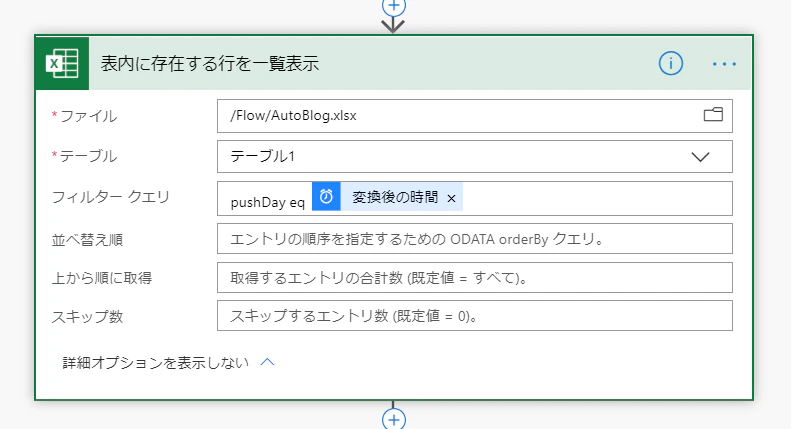Click the 変換後の時間 dynamic content token
This screenshot has height=429, width=791.
pos(387,197)
